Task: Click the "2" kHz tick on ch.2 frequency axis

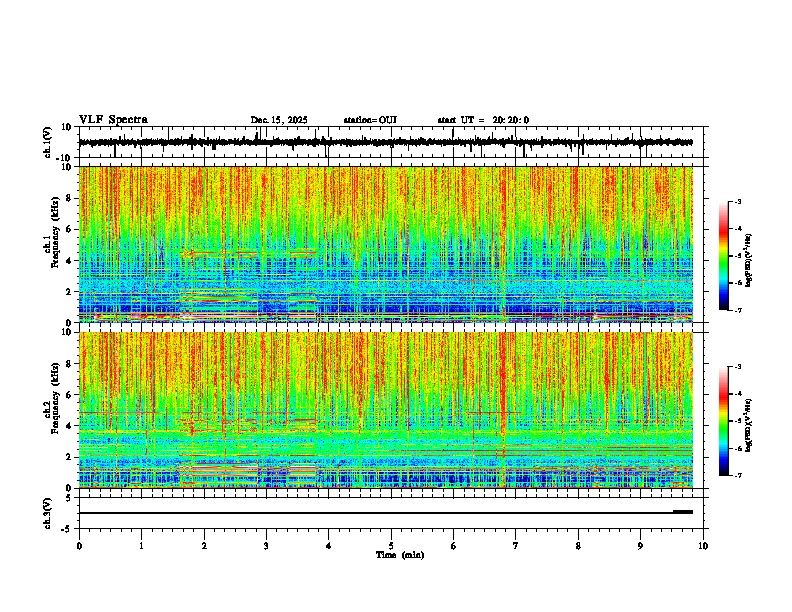Action: (x=69, y=457)
